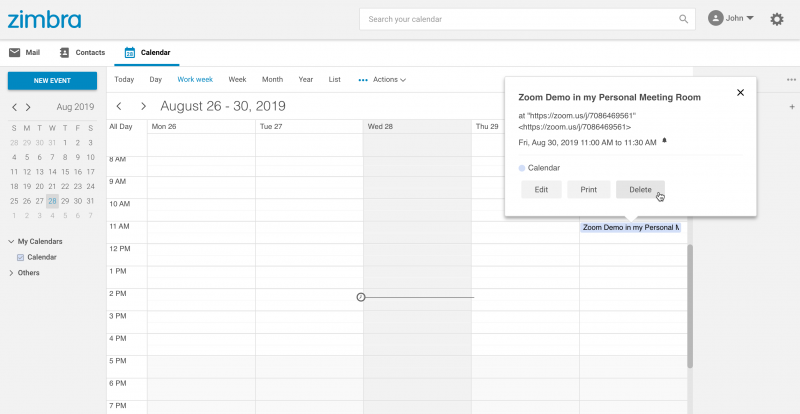Switch to List view
Screen dimensions: 800x414
pyautogui.click(x=335, y=80)
